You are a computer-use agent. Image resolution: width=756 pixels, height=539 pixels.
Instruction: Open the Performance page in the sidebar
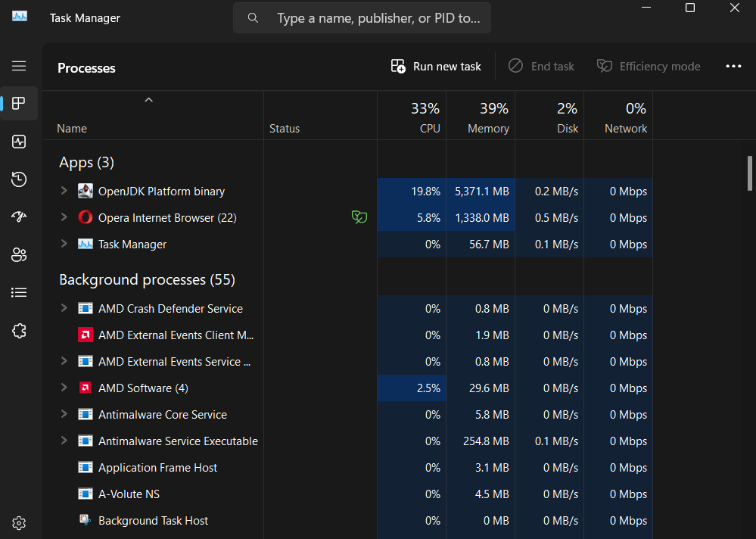(19, 142)
